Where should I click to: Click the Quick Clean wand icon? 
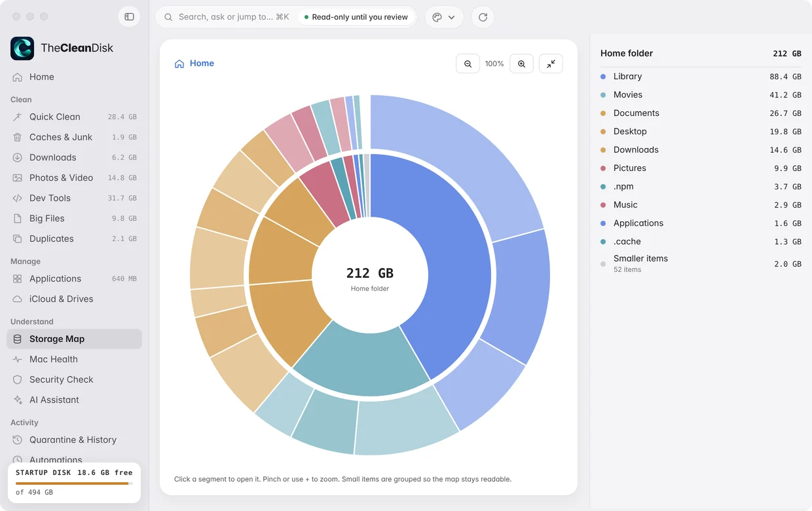18,117
